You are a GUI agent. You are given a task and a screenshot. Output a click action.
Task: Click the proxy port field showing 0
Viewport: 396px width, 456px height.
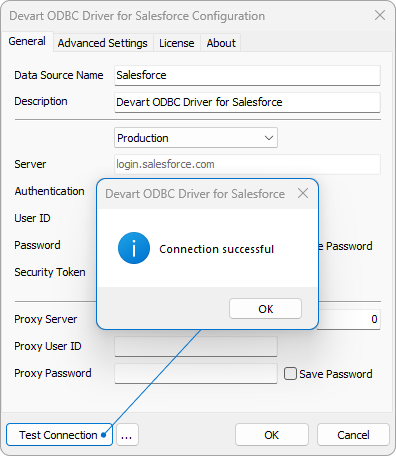[x=349, y=319]
